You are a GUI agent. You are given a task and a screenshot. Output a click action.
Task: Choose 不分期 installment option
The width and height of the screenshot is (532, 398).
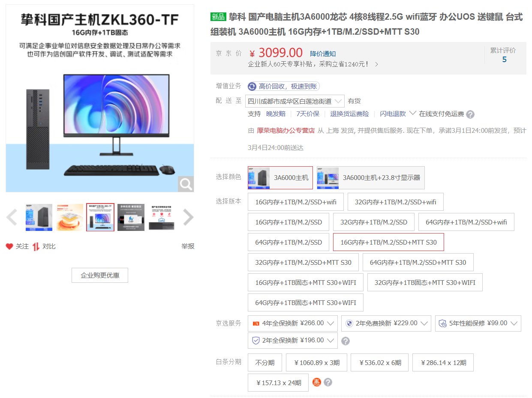coord(265,362)
